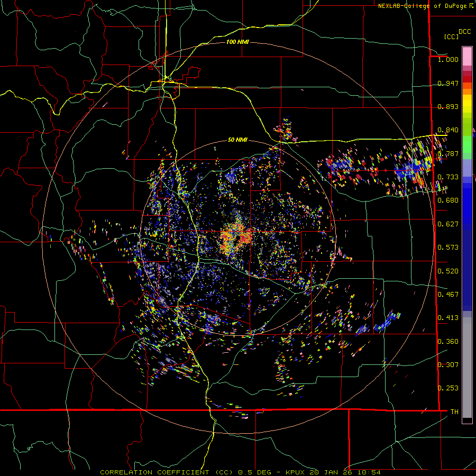Pick the dark navy band of the color scale
The height and width of the screenshot is (476, 476).
[467, 270]
